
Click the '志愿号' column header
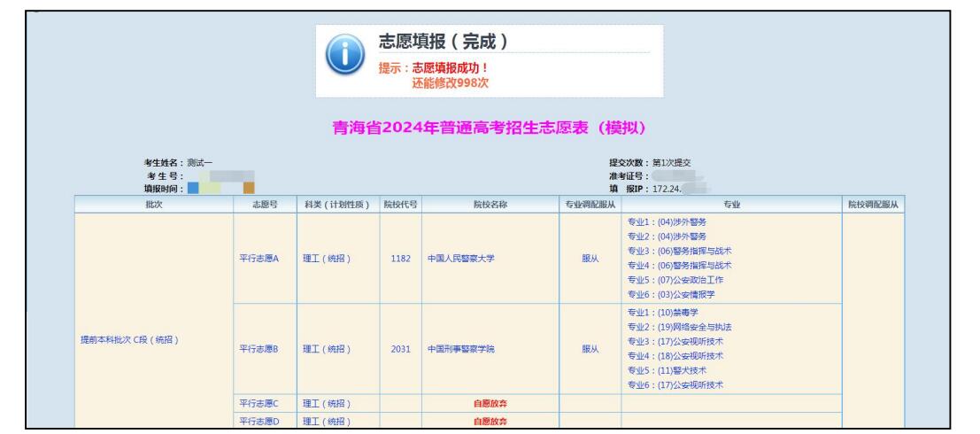[265, 205]
